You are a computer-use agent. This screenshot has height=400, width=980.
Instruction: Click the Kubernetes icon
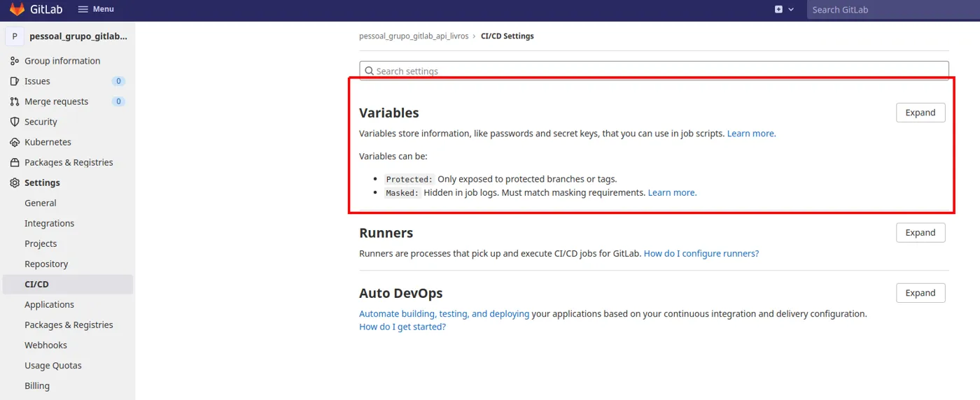15,142
